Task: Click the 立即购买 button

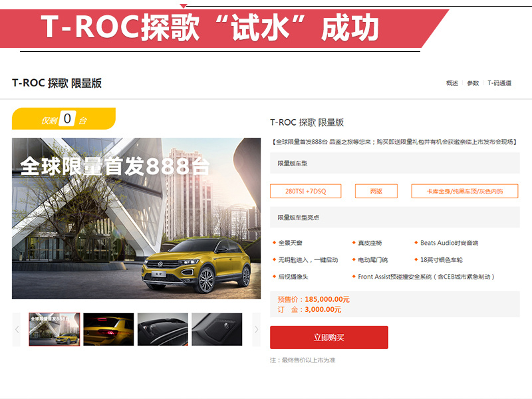Action: 329,337
